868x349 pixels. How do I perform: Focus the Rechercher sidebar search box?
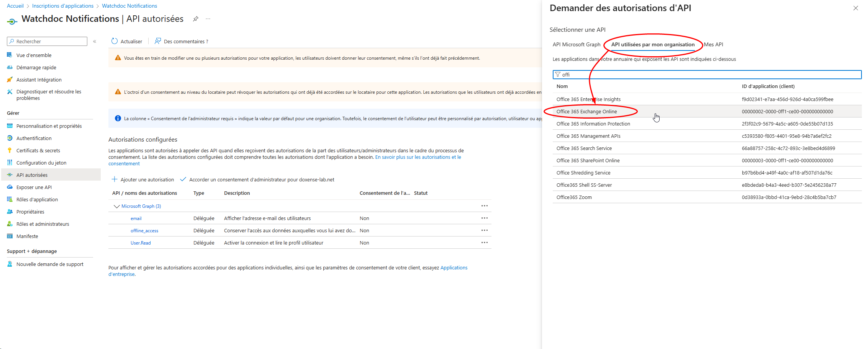tap(47, 41)
